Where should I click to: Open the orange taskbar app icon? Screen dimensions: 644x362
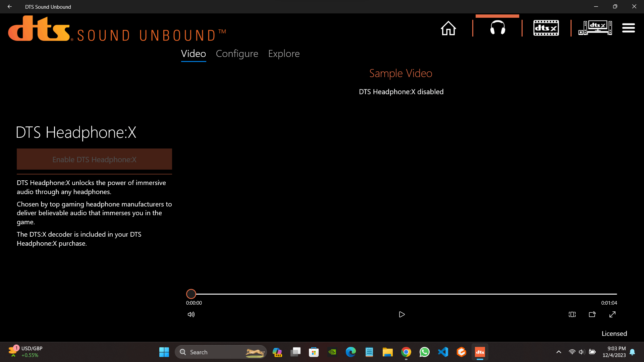click(x=461, y=352)
